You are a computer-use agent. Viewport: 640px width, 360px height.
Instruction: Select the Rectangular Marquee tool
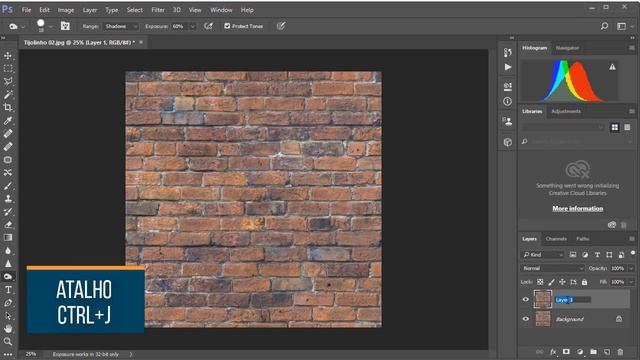8,69
